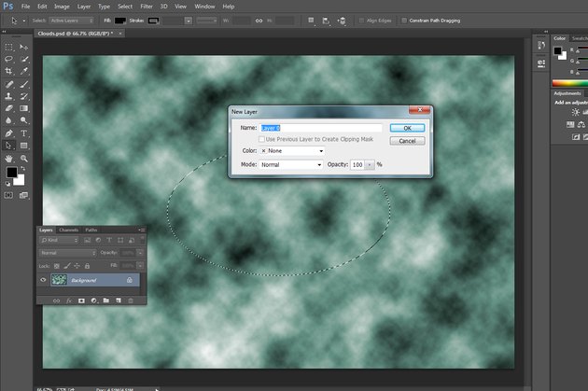Switch to the Paths tab
The height and width of the screenshot is (391, 588).
point(91,230)
